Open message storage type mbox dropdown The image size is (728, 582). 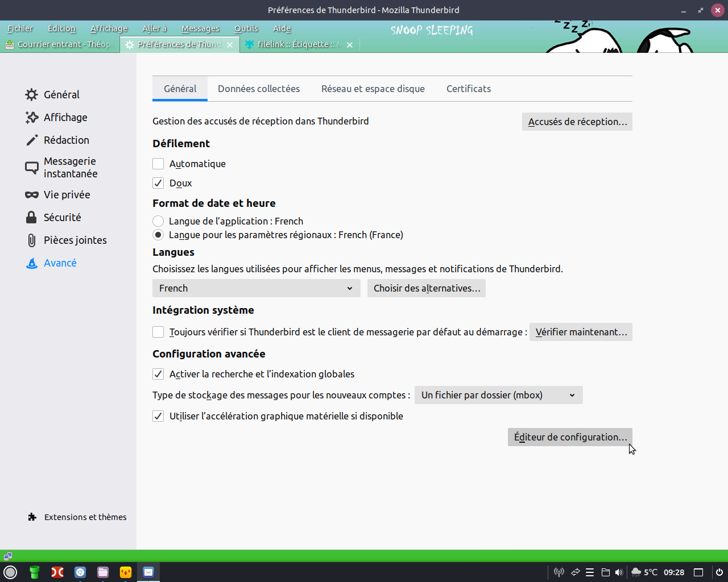click(x=498, y=395)
